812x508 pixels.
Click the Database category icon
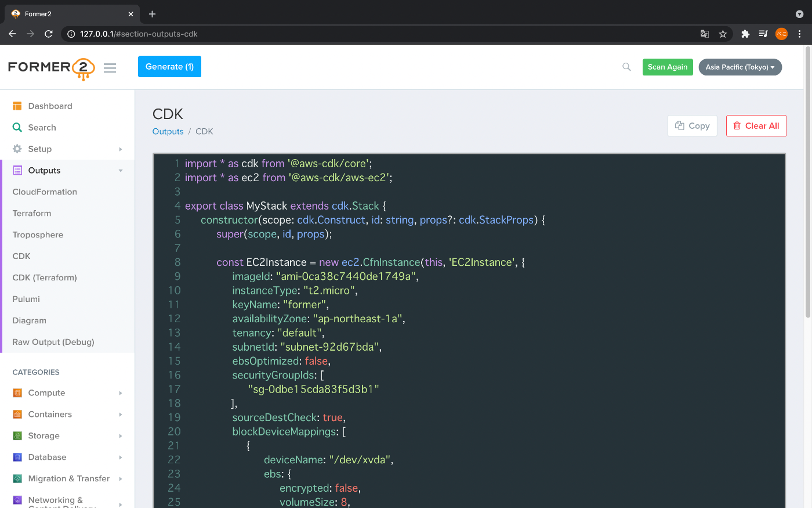tap(17, 457)
